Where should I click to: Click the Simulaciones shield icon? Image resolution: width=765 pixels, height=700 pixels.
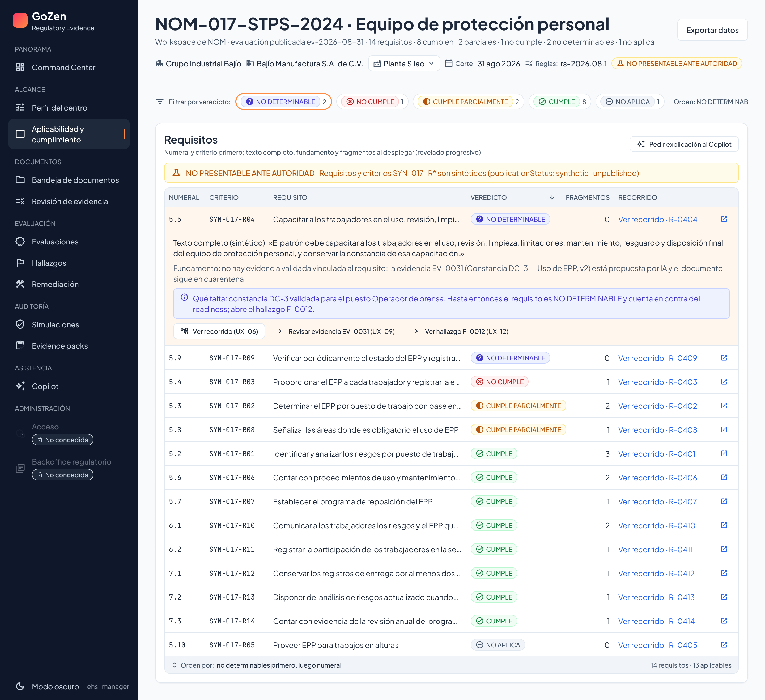coord(20,324)
